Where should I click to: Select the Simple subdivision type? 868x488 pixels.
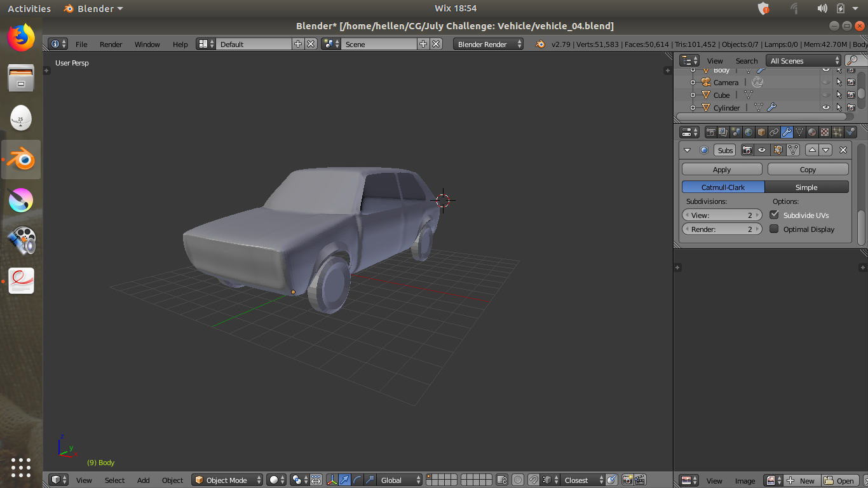click(x=806, y=187)
